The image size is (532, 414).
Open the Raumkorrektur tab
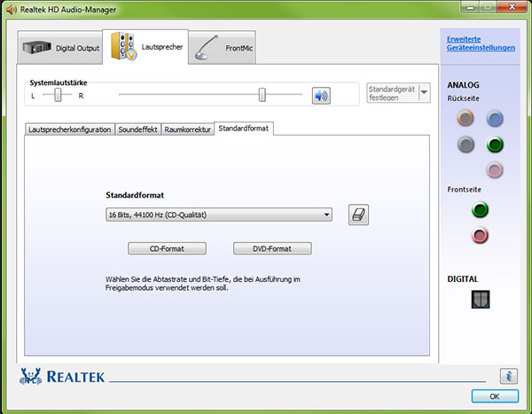click(188, 129)
